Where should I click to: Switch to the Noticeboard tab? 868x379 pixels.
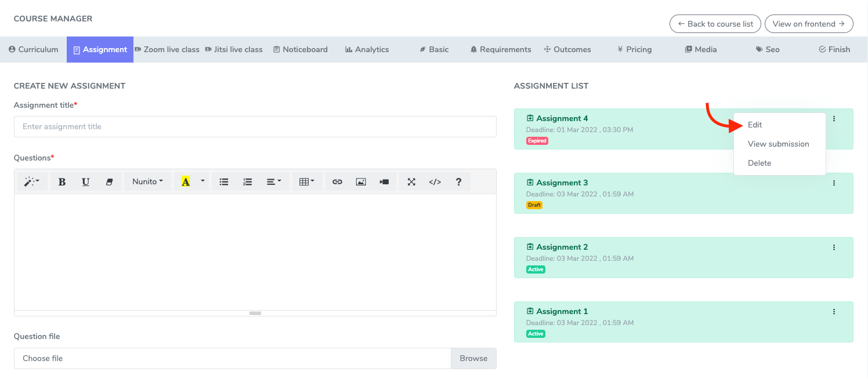tap(301, 50)
